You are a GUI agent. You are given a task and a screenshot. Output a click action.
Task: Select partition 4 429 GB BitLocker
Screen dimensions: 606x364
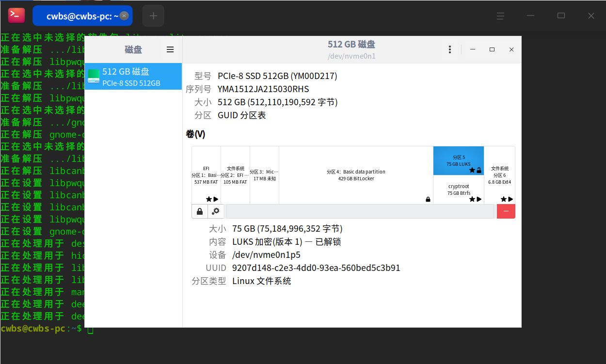pos(356,175)
